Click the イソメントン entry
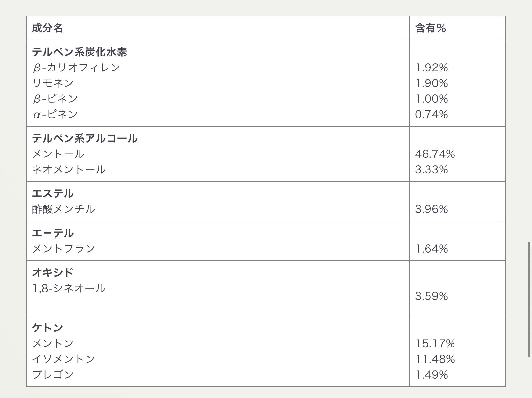532x398 pixels. pos(64,359)
